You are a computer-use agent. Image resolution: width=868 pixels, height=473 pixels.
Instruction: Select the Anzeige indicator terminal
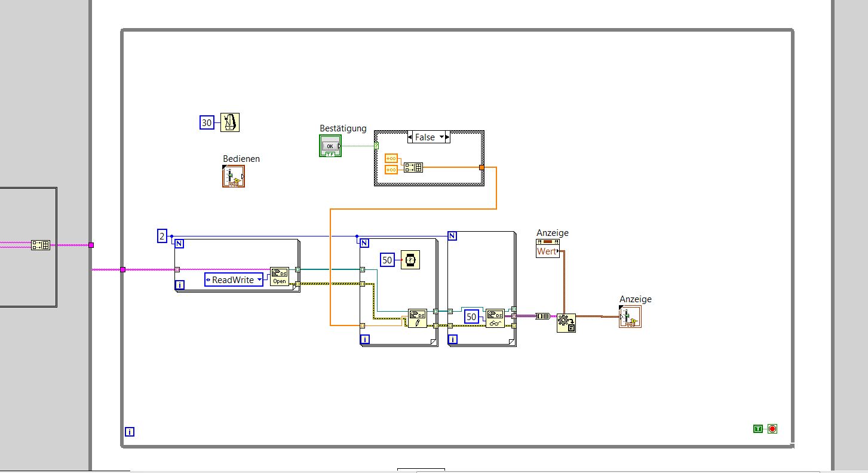click(x=630, y=317)
